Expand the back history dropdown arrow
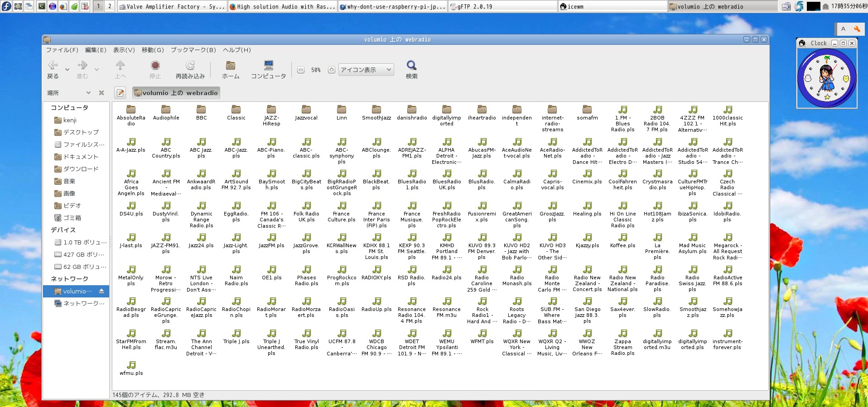The width and height of the screenshot is (868, 407). coord(68,70)
